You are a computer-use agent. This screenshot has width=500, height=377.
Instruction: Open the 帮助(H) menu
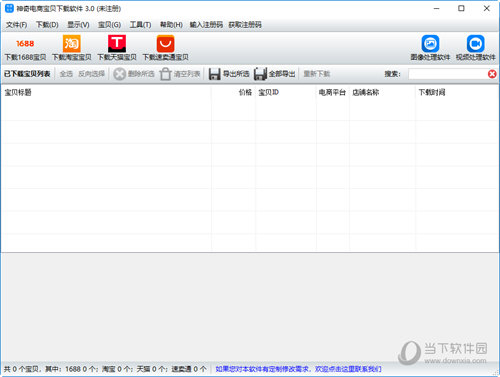pyautogui.click(x=171, y=25)
